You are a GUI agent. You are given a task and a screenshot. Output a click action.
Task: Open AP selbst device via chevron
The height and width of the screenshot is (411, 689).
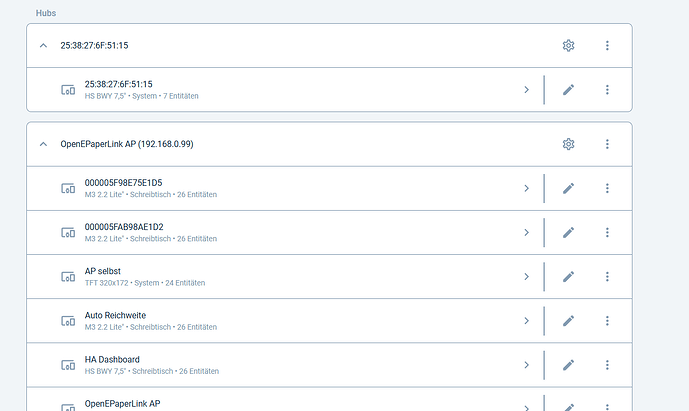pos(526,276)
